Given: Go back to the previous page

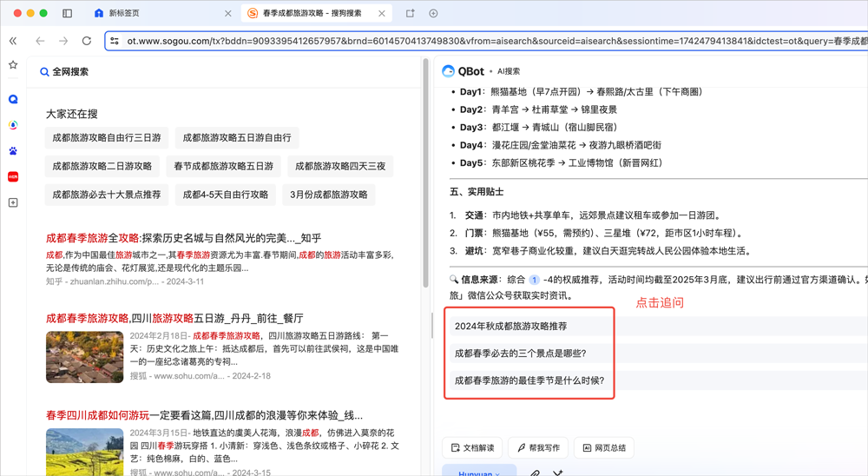Looking at the screenshot, I should pyautogui.click(x=40, y=41).
